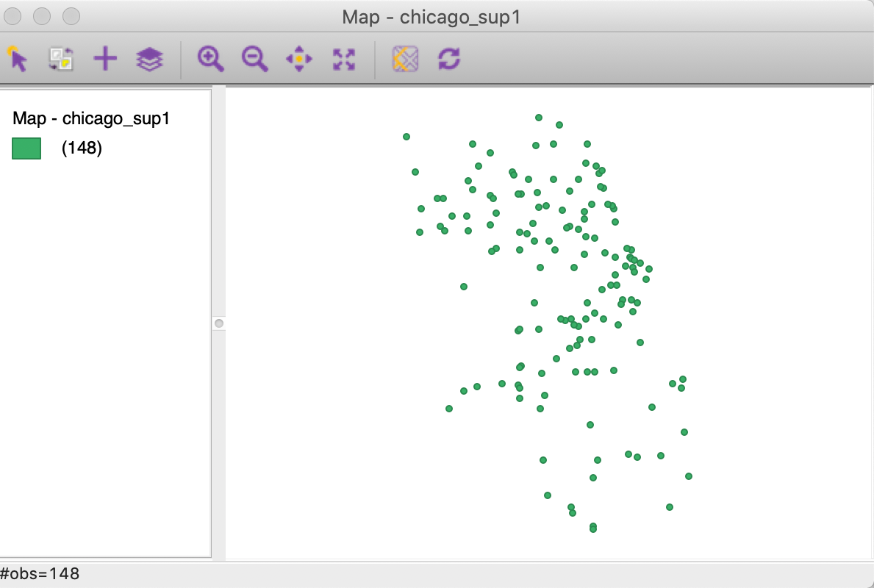Click the legend count (148)
Viewport: 874px width, 588px height.
82,148
